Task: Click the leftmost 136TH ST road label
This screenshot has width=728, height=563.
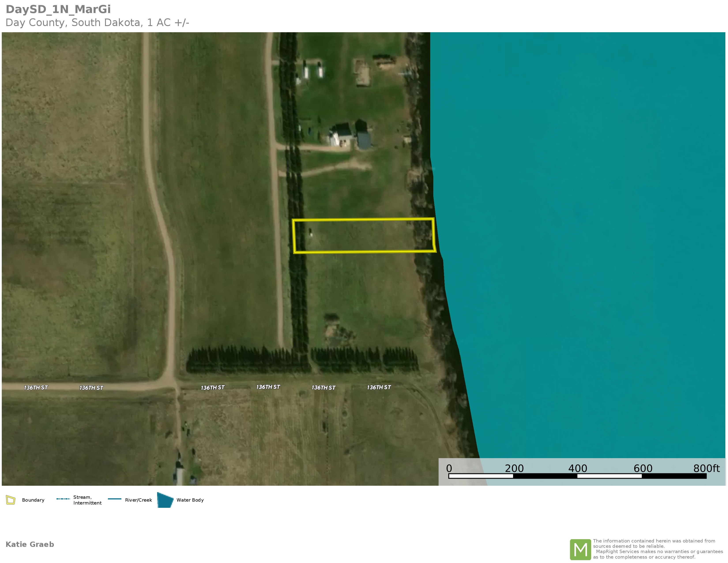Action: [x=36, y=387]
